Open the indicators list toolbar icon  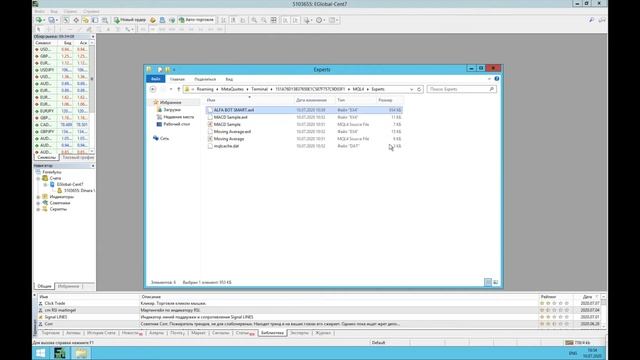tap(307, 20)
